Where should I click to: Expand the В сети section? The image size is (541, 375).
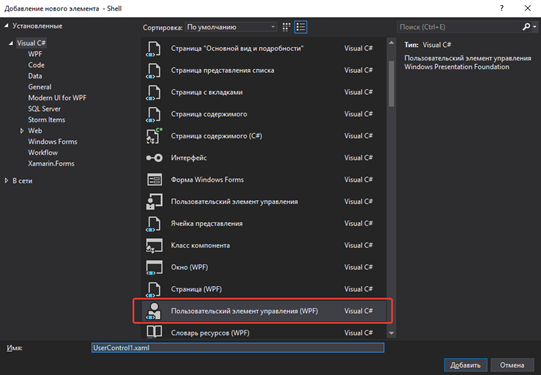(6, 180)
